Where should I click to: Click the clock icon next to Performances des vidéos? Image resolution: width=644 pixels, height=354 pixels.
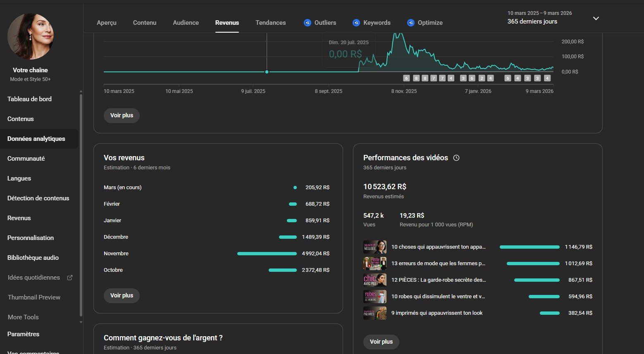click(x=456, y=158)
